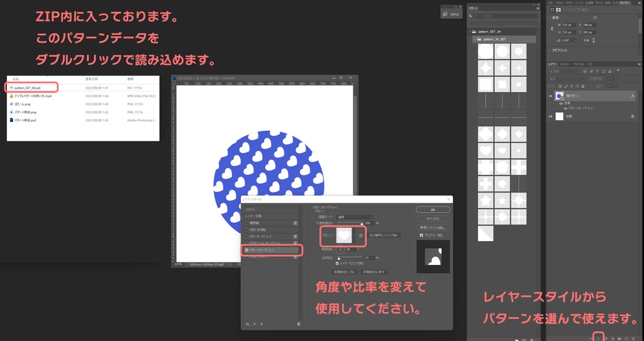The image size is (644, 341).
Task: Click the mask icon in the Properties panel header
Action: (558, 10)
